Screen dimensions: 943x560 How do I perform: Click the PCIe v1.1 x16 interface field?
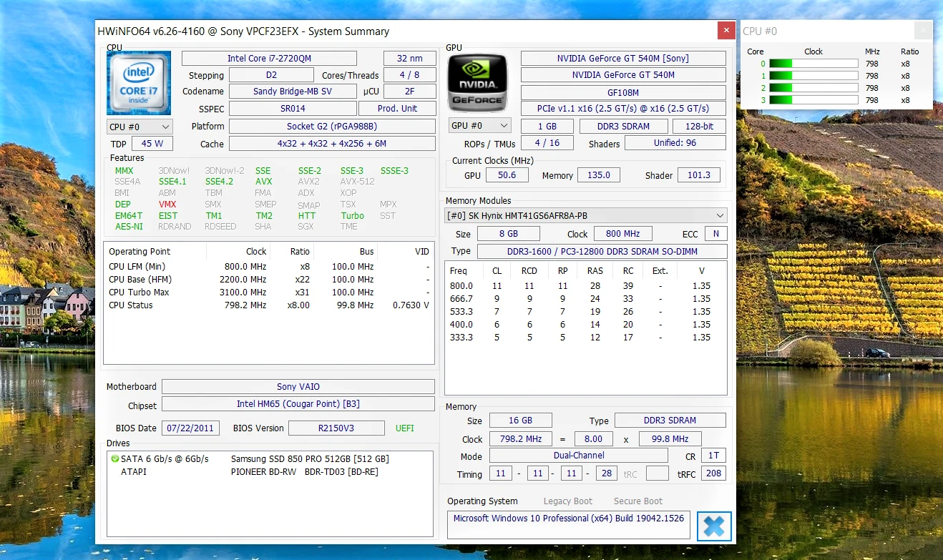(623, 109)
